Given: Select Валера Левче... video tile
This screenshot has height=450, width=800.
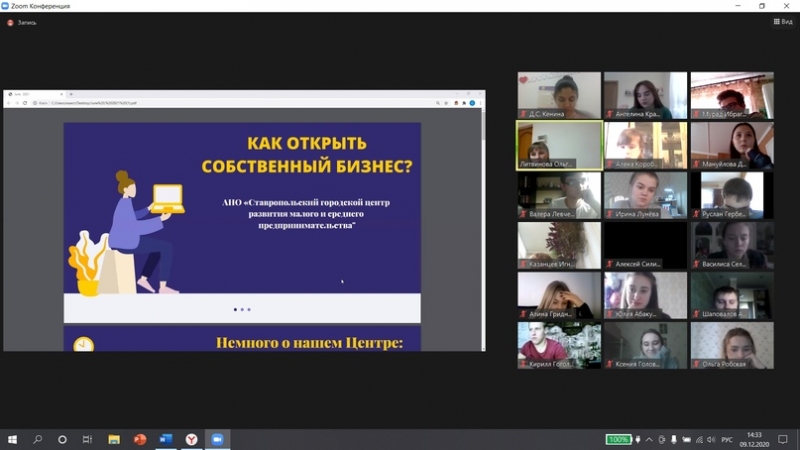Looking at the screenshot, I should (559, 195).
